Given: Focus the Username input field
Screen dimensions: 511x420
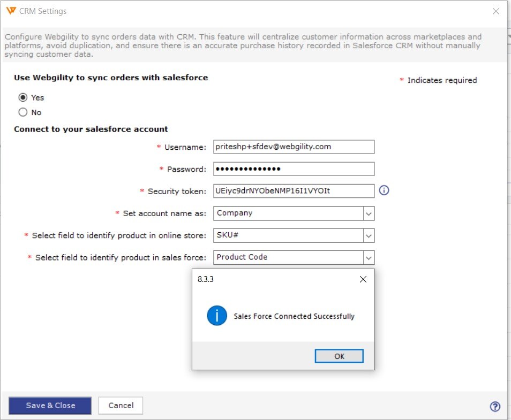Looking at the screenshot, I should (x=294, y=147).
